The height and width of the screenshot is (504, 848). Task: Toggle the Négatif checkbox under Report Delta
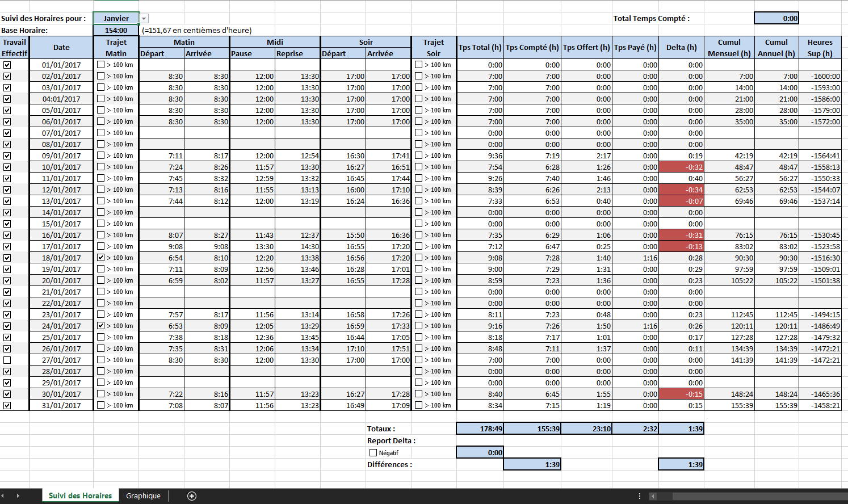373,453
